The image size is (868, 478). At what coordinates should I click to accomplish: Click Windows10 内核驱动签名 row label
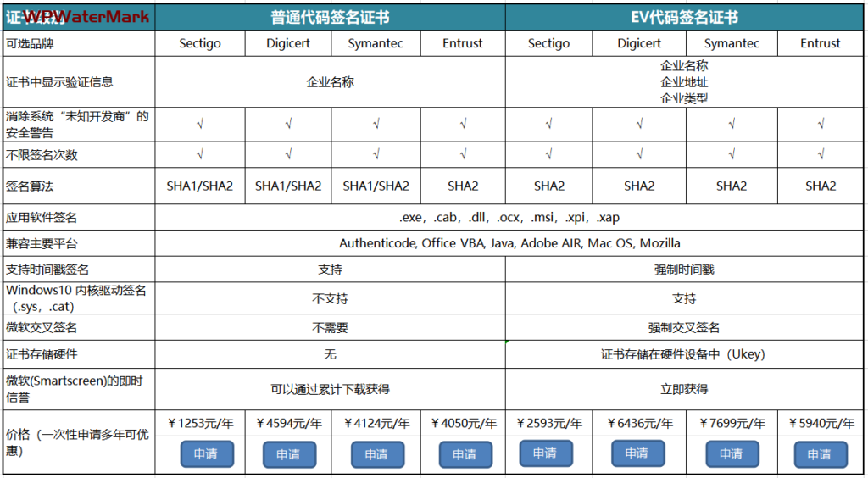[77, 298]
